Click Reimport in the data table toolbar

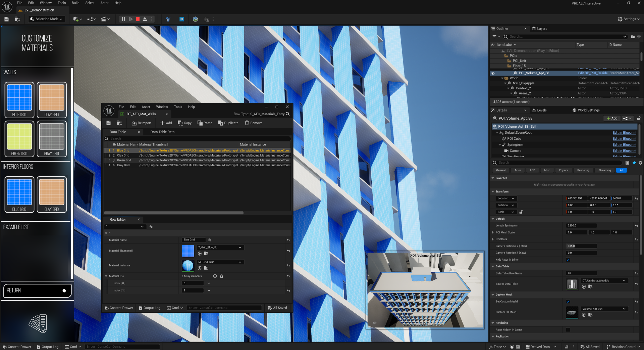tap(141, 123)
